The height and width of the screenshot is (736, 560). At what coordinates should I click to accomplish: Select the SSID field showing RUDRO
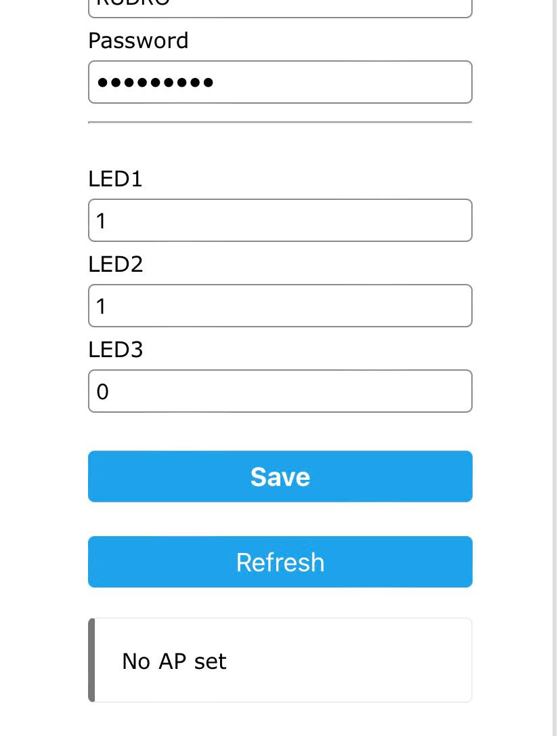(280, 5)
